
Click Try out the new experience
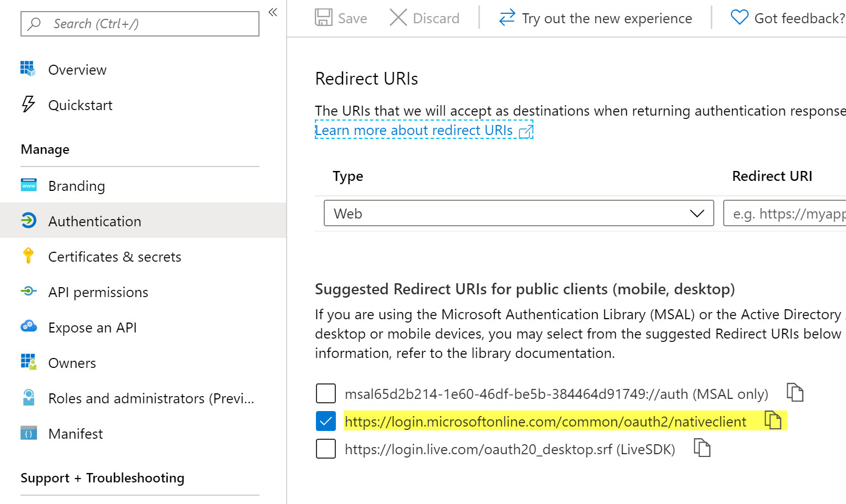[595, 18]
